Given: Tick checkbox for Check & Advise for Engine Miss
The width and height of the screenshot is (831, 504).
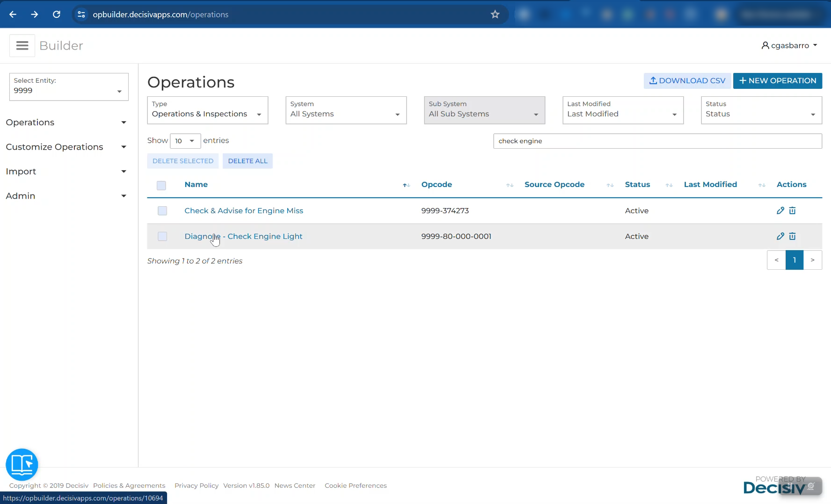Looking at the screenshot, I should click(x=162, y=211).
